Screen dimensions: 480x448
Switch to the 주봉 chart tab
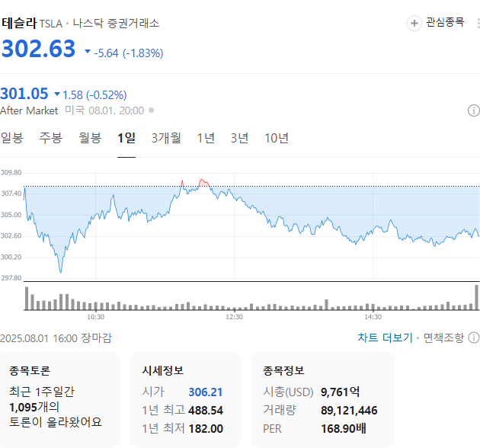(x=51, y=138)
